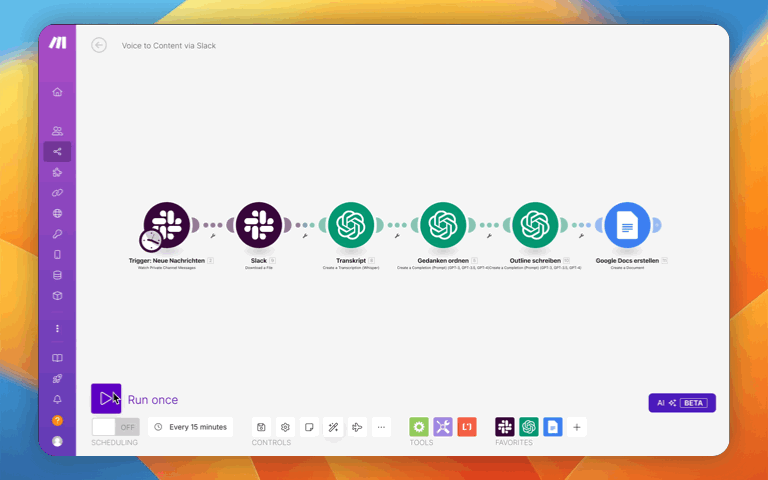The width and height of the screenshot is (768, 480).
Task: Click wrench filter before Google Docs module
Action: [581, 236]
